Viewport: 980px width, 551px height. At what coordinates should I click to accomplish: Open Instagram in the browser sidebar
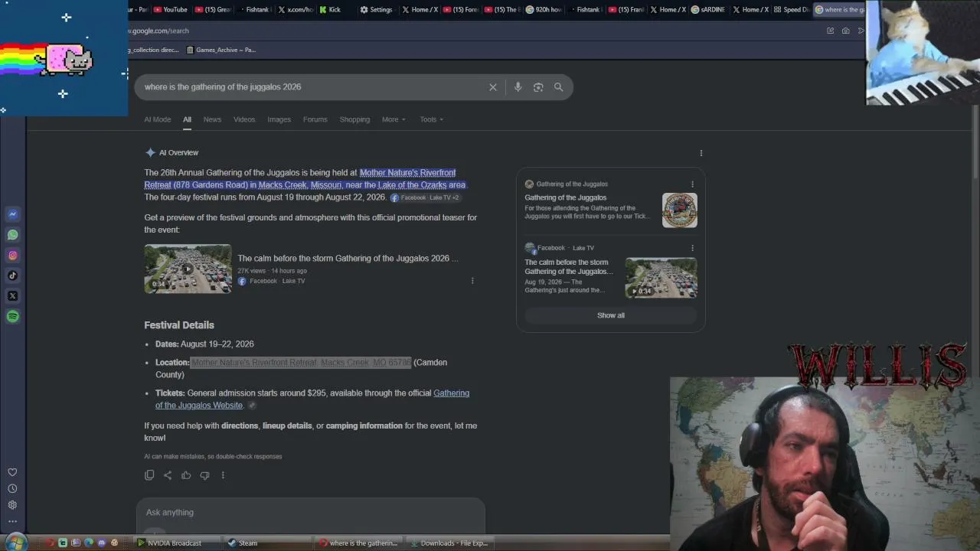click(x=13, y=256)
